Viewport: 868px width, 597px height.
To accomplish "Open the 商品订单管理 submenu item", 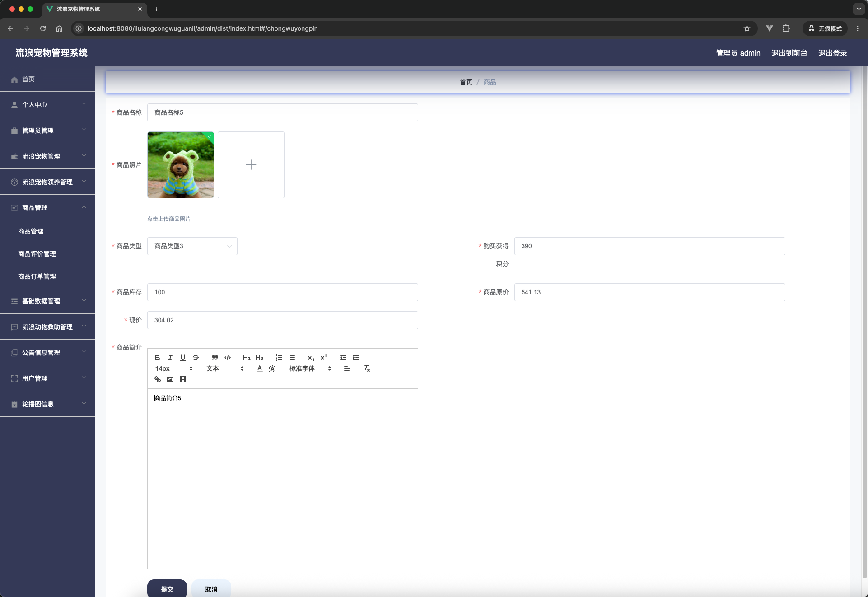I will (x=47, y=276).
